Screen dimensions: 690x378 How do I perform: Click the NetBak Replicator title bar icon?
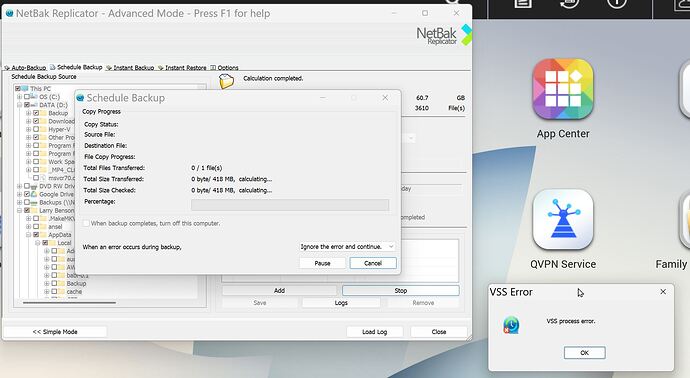(x=9, y=13)
